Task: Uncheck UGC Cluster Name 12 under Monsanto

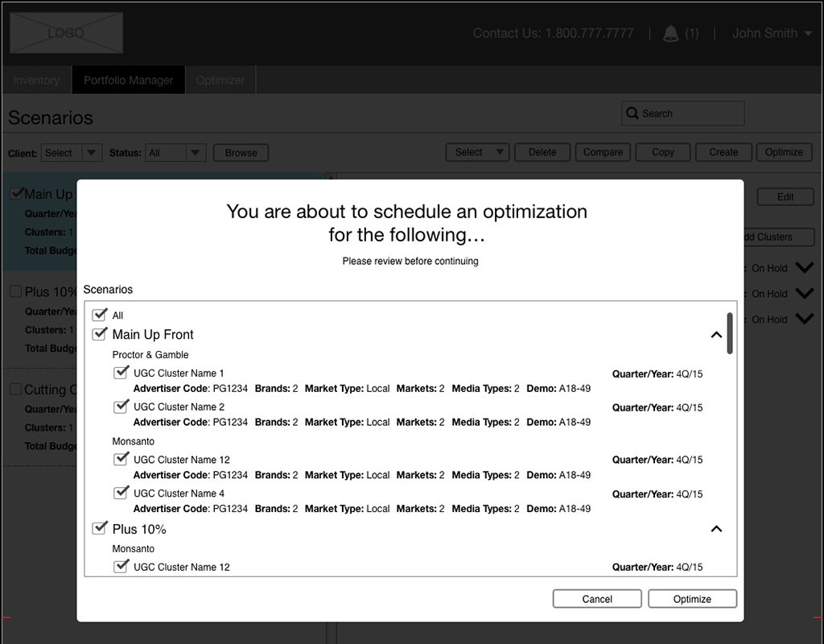Action: click(x=122, y=460)
